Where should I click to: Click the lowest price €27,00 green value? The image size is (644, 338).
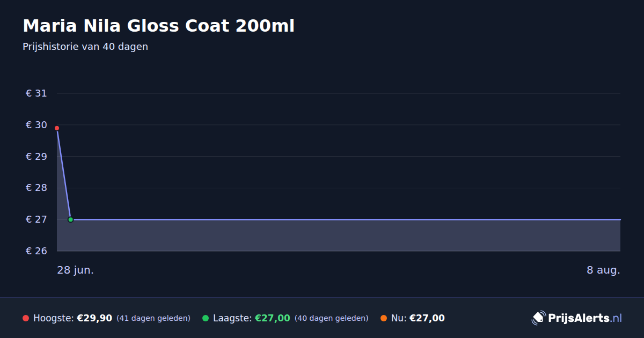[273, 318]
